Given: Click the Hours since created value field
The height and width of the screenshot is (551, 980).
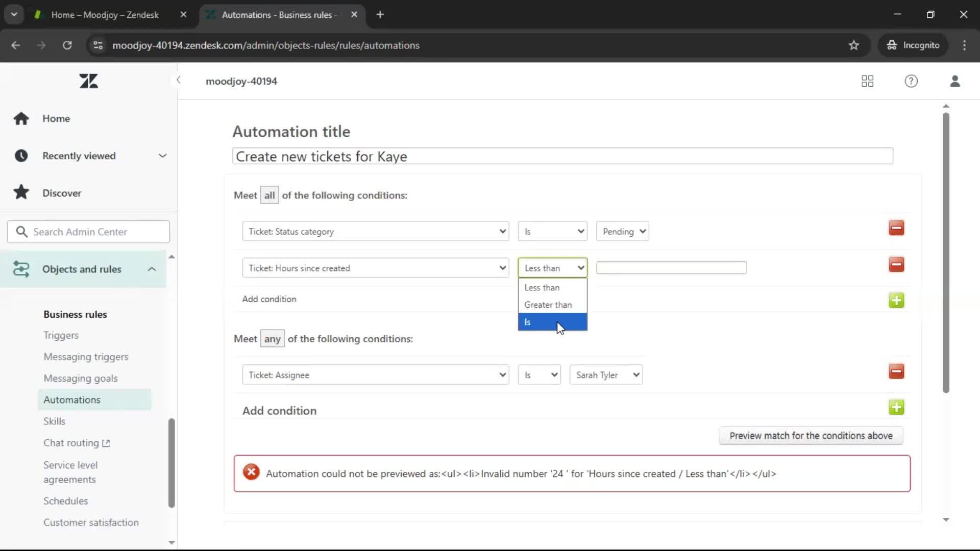Looking at the screenshot, I should pos(671,268).
